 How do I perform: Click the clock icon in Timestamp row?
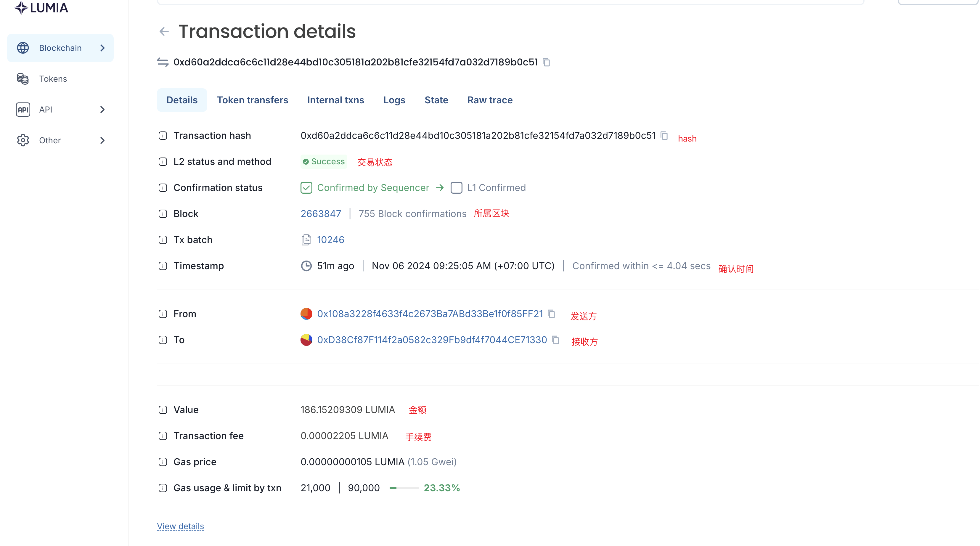[x=306, y=266]
